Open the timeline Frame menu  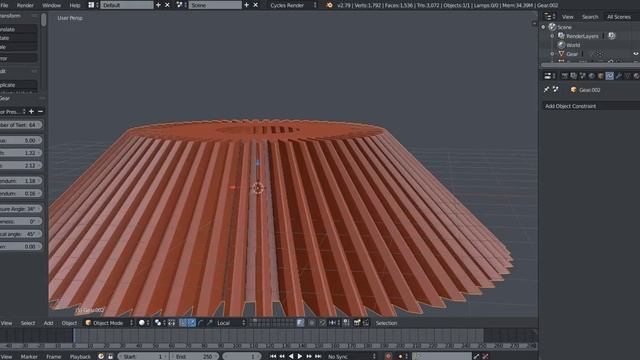click(x=53, y=356)
